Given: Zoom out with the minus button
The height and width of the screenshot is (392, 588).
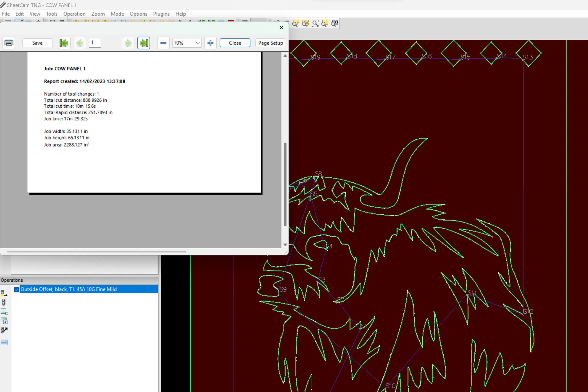Looking at the screenshot, I should [163, 43].
